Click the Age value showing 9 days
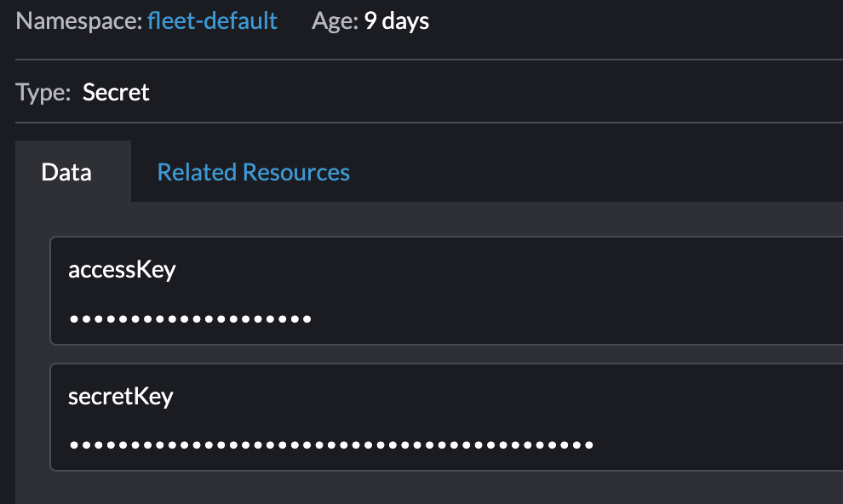Viewport: 843px width, 504px height. click(x=395, y=20)
